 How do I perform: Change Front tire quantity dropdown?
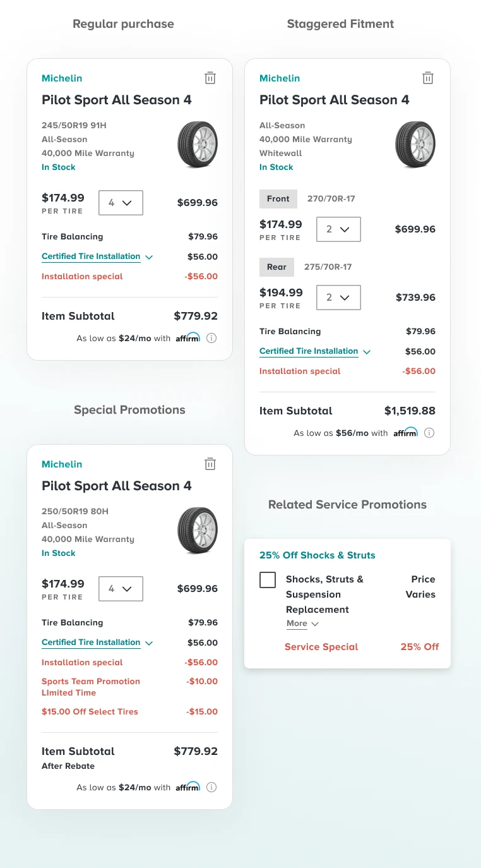pyautogui.click(x=338, y=229)
